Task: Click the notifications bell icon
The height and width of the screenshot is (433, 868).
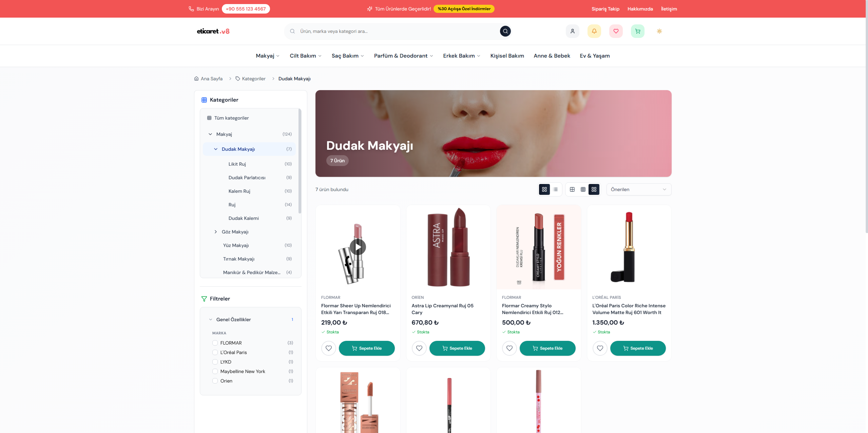Action: (x=594, y=31)
